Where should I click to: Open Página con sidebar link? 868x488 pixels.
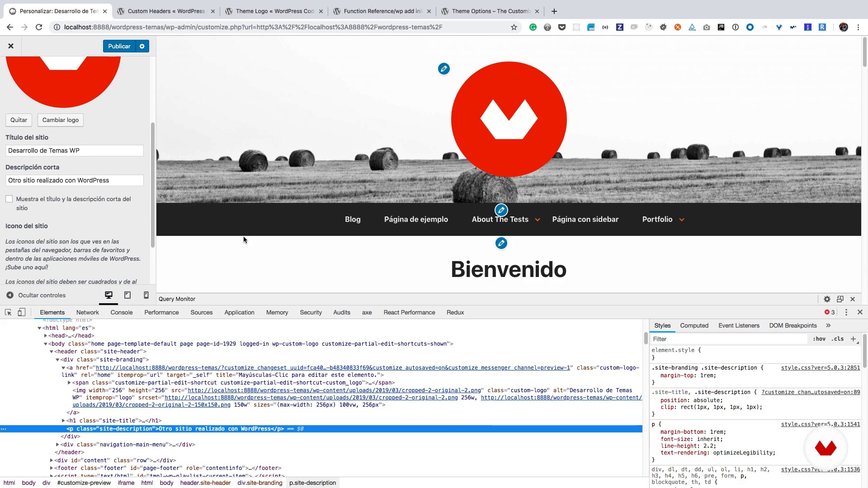point(585,219)
